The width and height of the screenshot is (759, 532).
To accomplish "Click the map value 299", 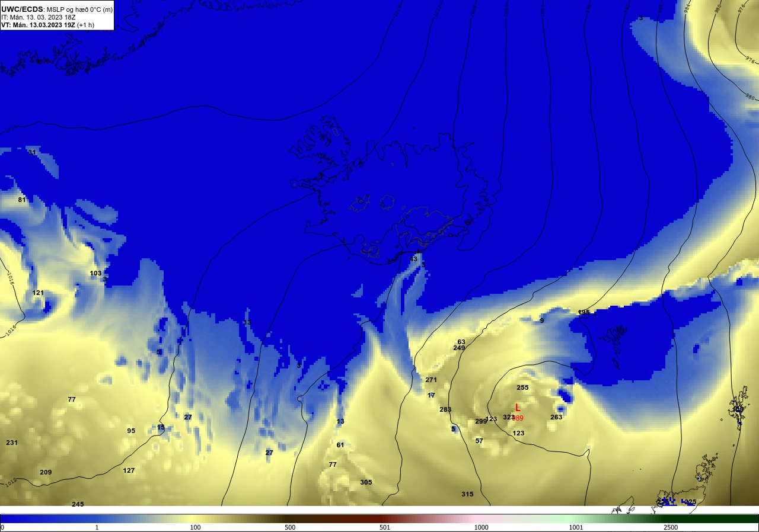I will (x=481, y=421).
